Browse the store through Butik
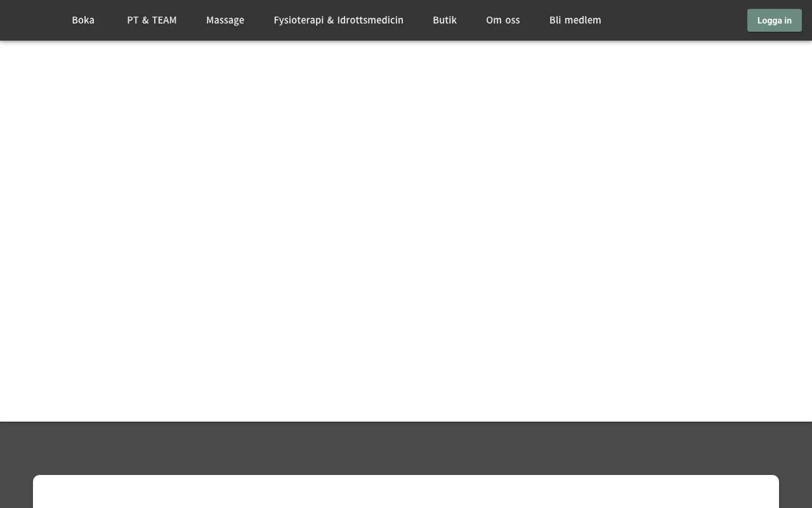The image size is (812, 508). point(445,20)
